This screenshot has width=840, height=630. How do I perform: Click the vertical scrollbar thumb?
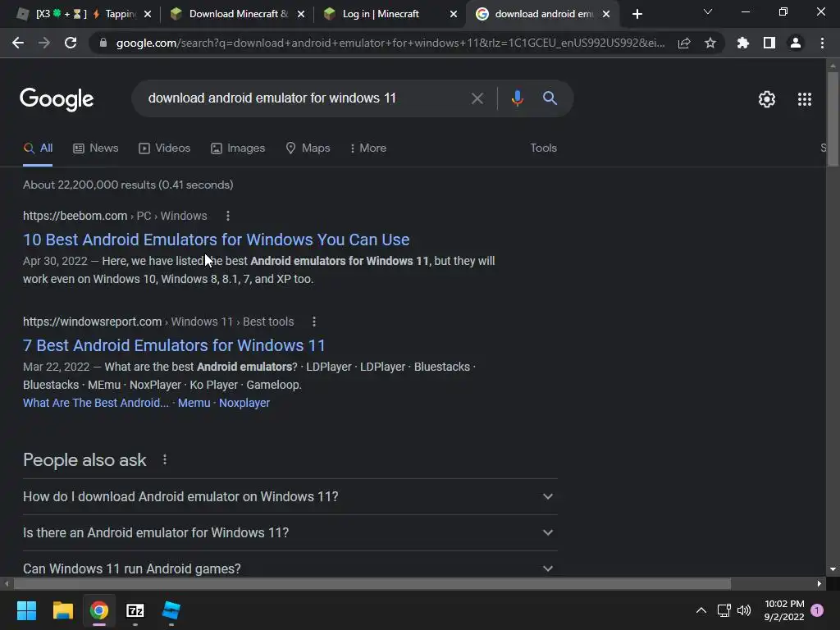833,119
